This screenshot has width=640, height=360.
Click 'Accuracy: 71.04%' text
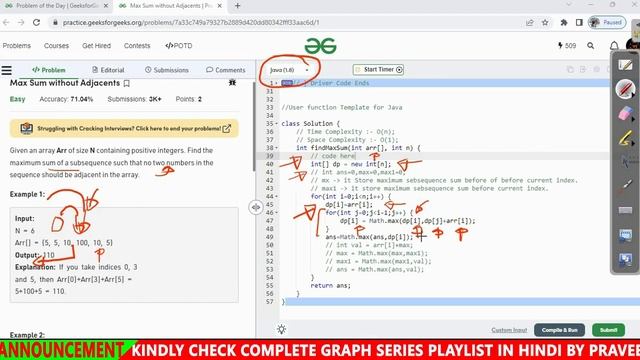(66, 99)
